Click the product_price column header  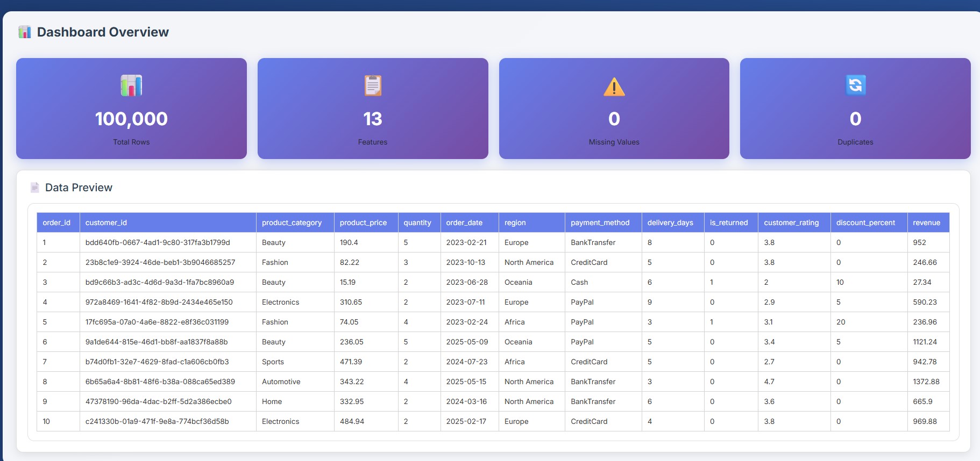pyautogui.click(x=363, y=222)
